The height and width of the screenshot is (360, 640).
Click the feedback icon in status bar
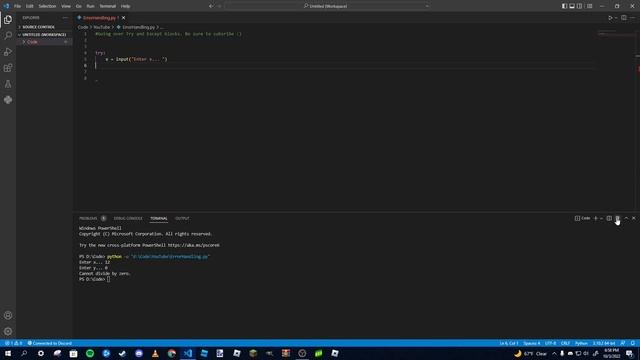623,343
